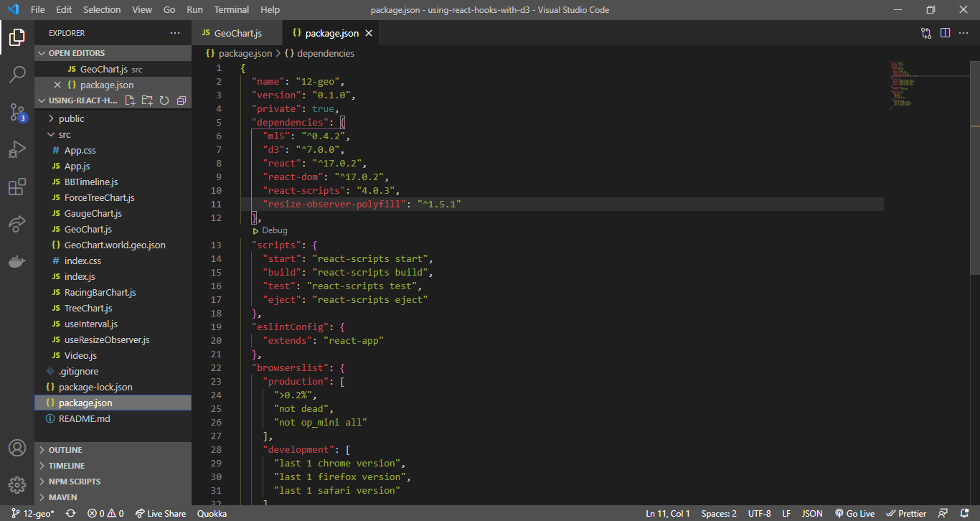This screenshot has width=980, height=521.
Task: Open the Extensions view
Action: coord(17,187)
